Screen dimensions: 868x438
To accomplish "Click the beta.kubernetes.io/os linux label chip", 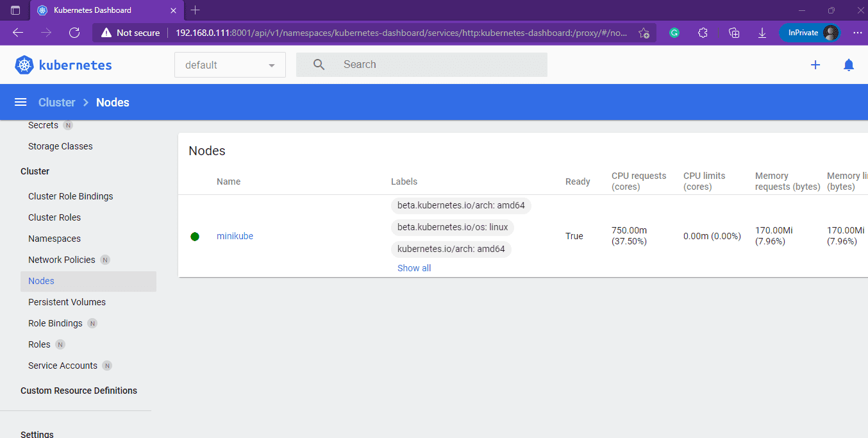I will (451, 227).
